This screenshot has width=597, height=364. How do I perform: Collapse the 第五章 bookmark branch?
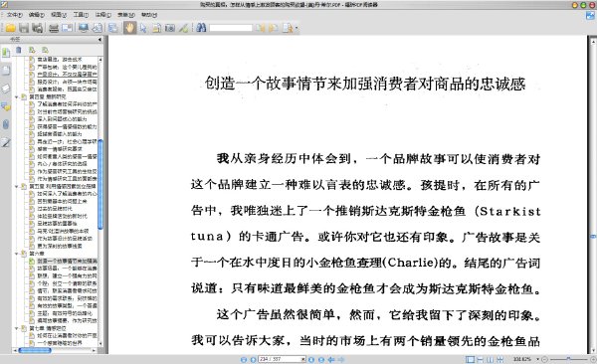click(17, 187)
